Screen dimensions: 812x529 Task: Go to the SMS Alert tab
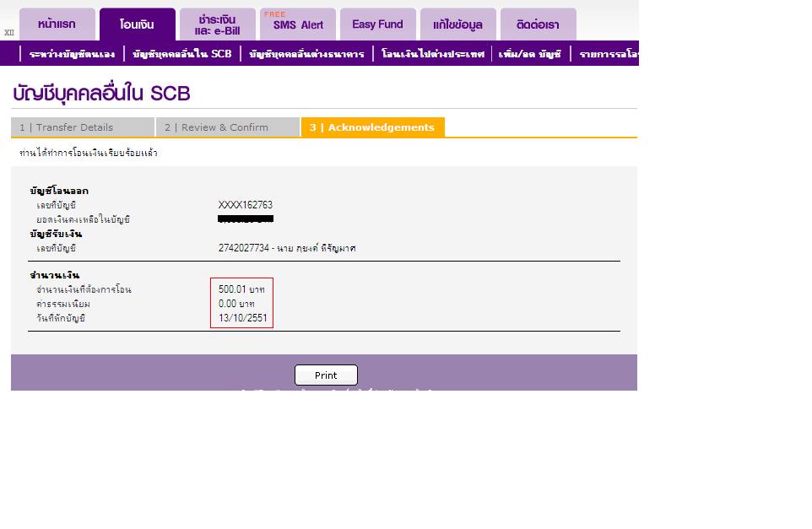click(x=298, y=24)
